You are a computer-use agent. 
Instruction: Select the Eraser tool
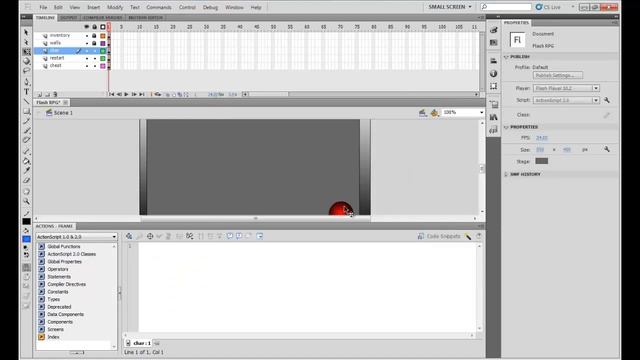tap(27, 180)
